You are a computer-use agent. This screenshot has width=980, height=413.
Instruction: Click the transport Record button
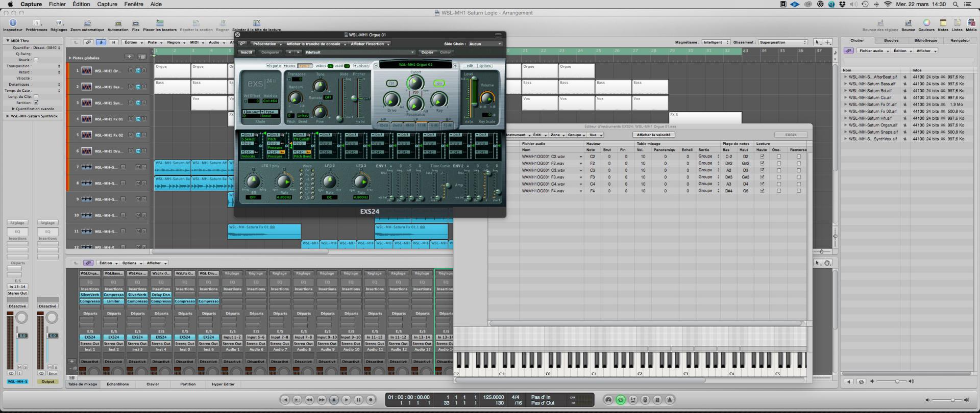click(x=371, y=400)
